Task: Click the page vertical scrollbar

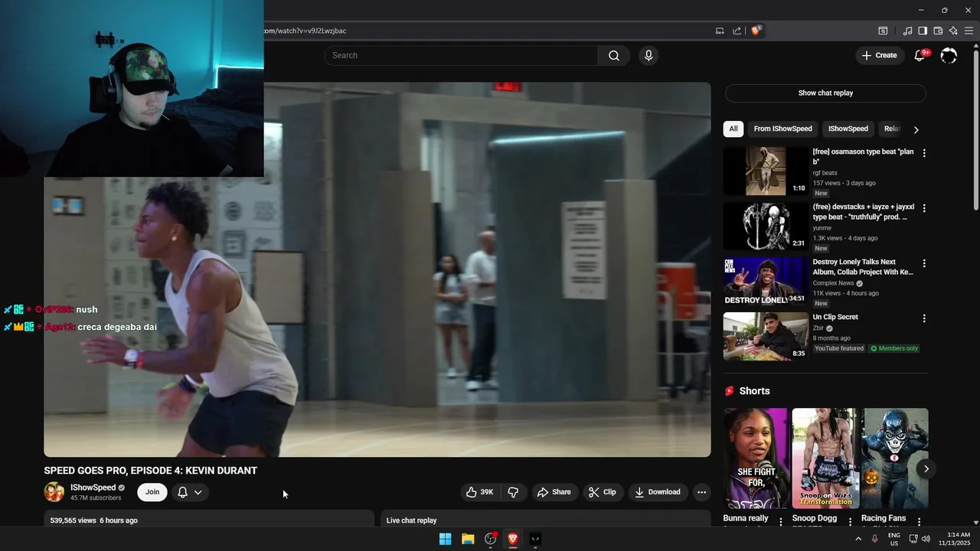Action: coord(975,130)
